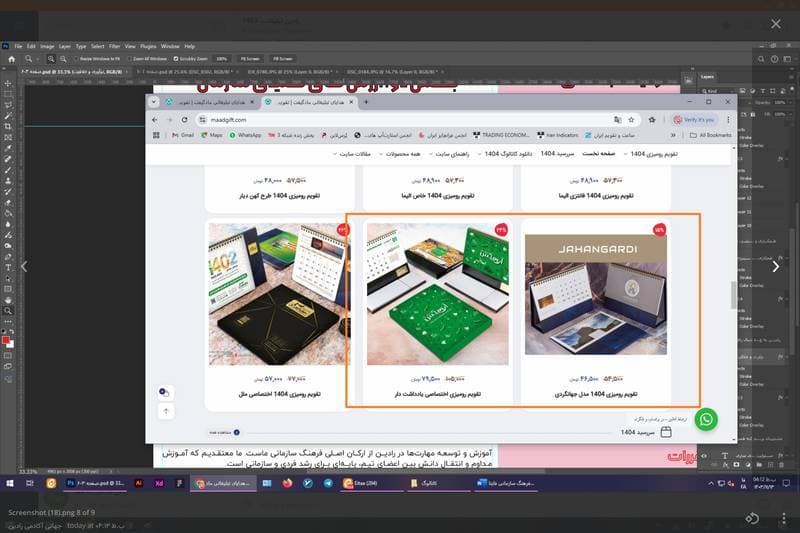Uncheck the Scrubby Zoom checkbox
The image size is (800, 533).
(176, 59)
